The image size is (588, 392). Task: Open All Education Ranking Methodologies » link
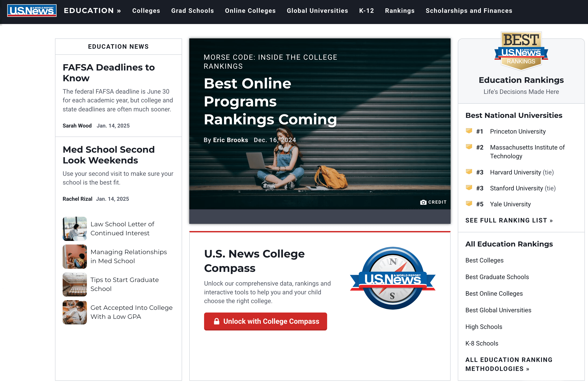point(509,364)
